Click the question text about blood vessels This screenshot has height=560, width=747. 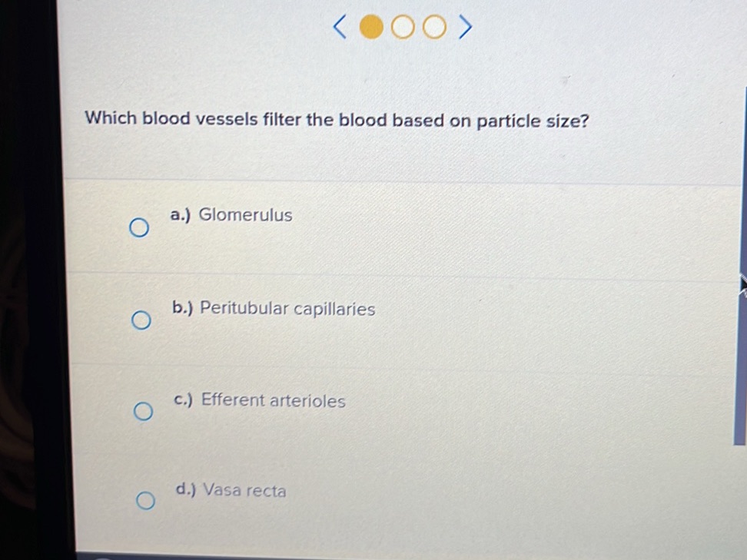[x=337, y=120]
